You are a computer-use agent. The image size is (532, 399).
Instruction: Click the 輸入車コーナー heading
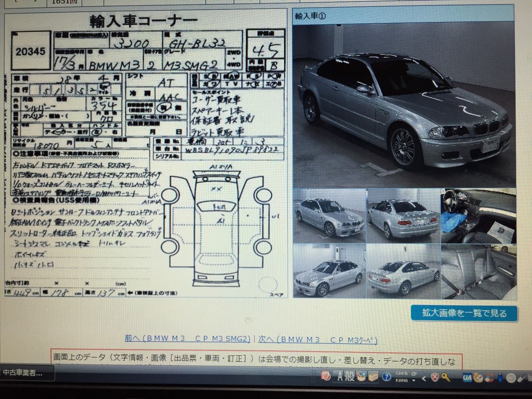143,21
